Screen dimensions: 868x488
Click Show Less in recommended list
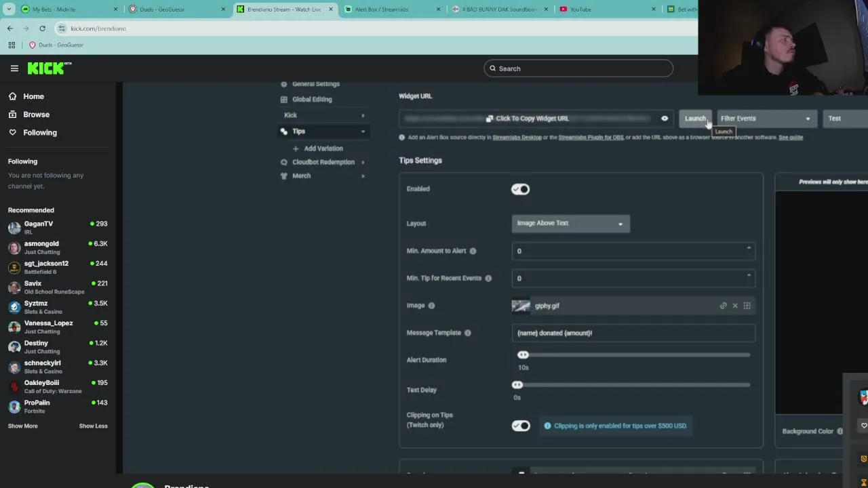pyautogui.click(x=94, y=426)
